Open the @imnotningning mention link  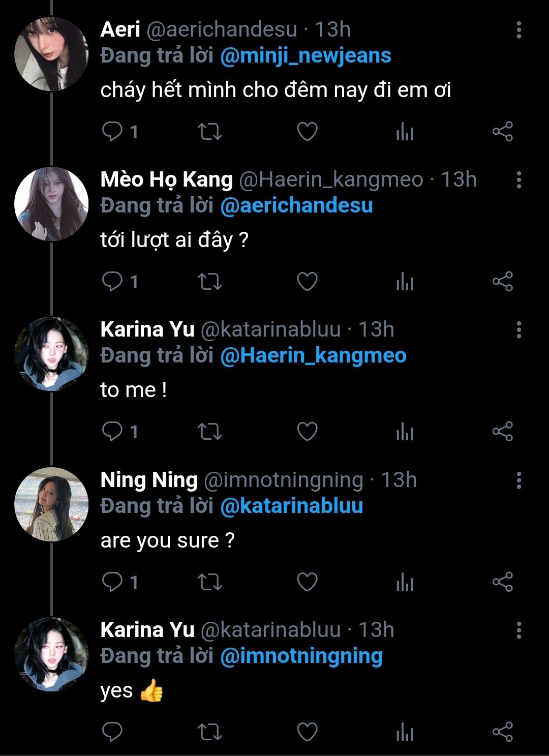click(x=301, y=656)
